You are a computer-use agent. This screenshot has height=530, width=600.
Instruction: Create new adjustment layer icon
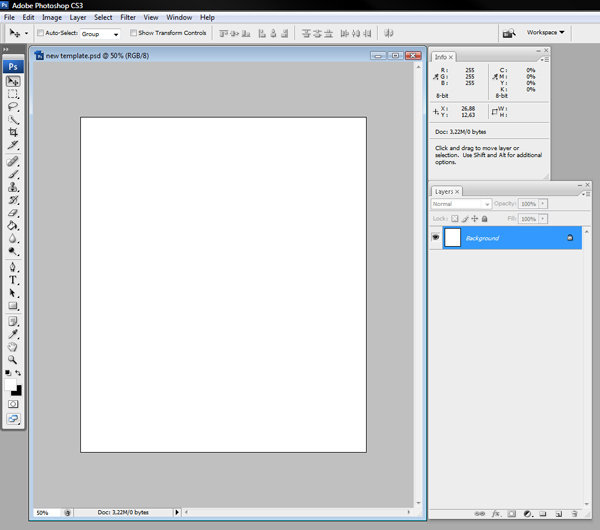[528, 514]
